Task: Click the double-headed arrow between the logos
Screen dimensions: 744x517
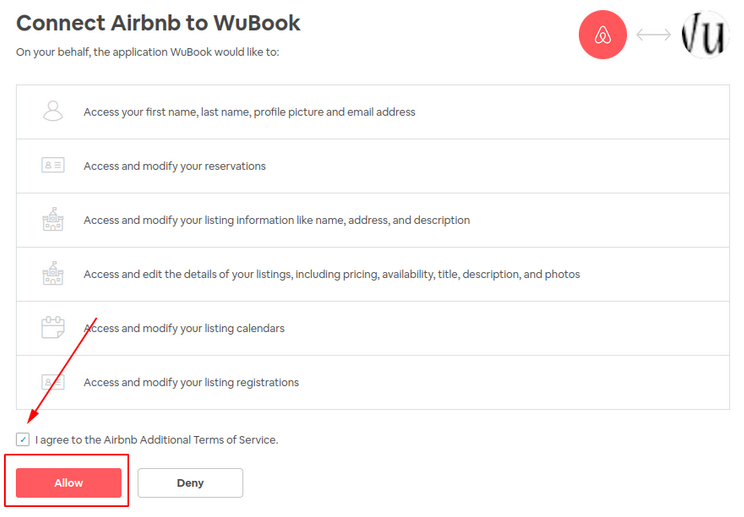Action: (x=654, y=35)
